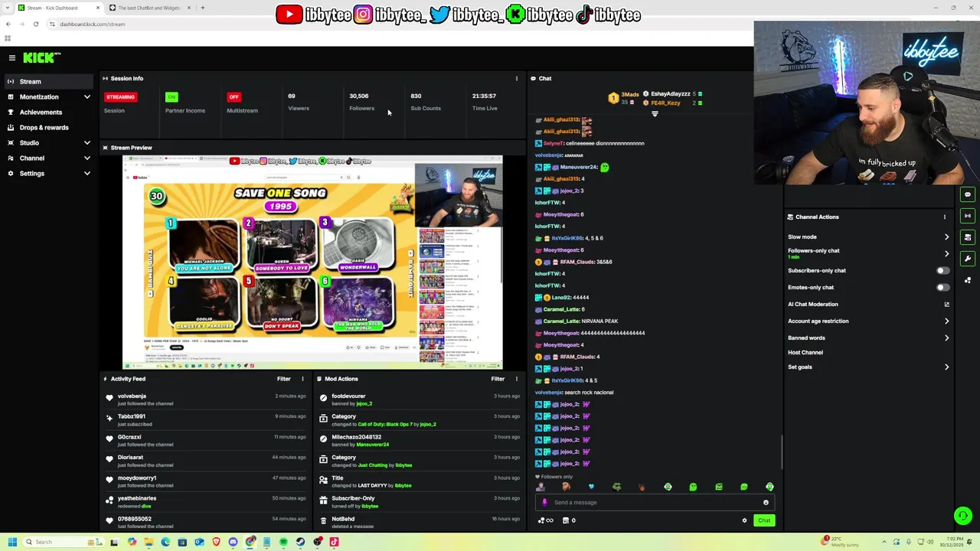Viewport: 980px width, 551px height.
Task: Open Steam from the taskbar
Action: [x=300, y=542]
